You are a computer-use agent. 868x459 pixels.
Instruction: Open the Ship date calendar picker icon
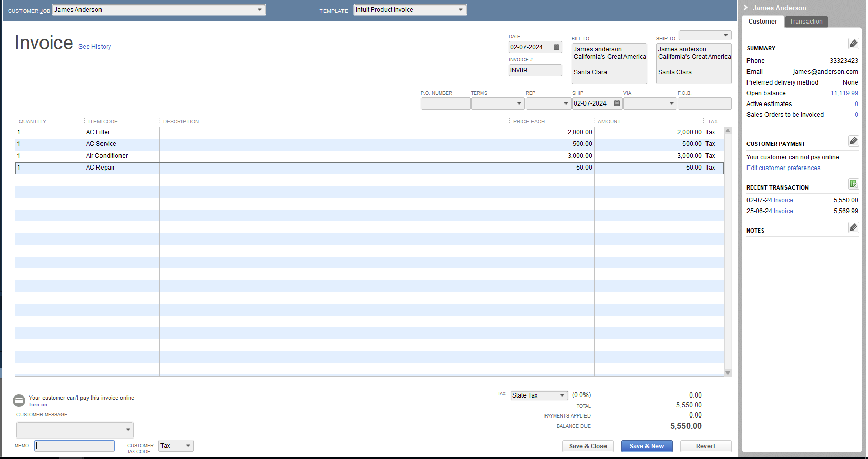pos(617,103)
